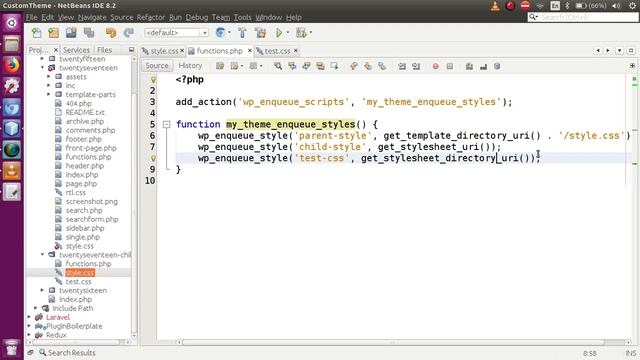Image resolution: width=640 pixels, height=360 pixels.
Task: Click the Toggle Rectangular Selection icon
Action: point(334,66)
